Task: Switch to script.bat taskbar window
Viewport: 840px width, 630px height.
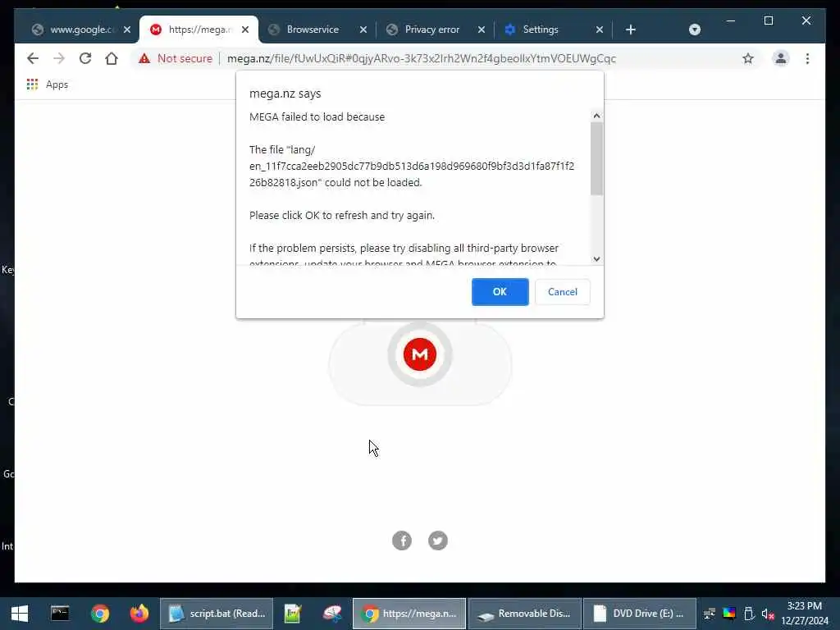Action: 217,614
